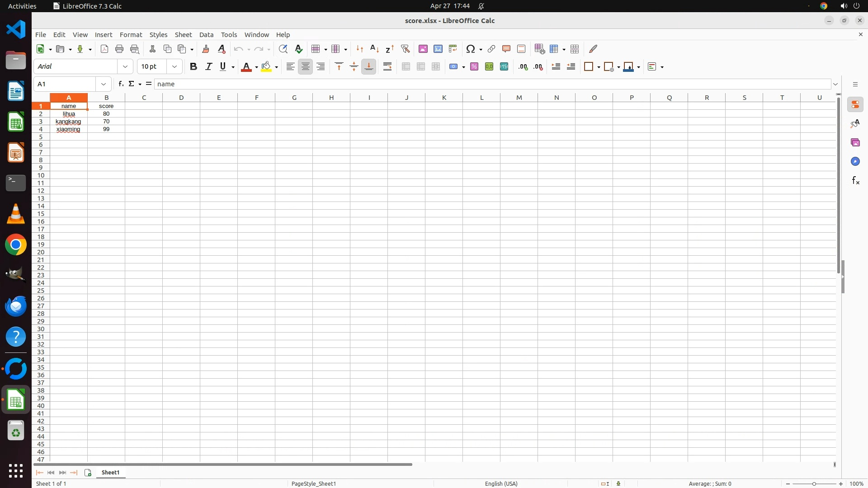Toggle Italic formatting
868x488 pixels.
[x=208, y=67]
